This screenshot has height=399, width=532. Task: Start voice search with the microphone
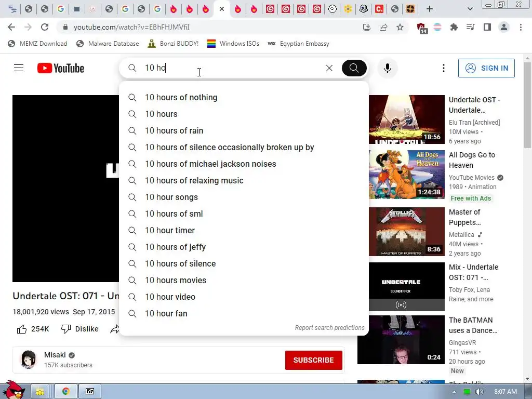(388, 68)
